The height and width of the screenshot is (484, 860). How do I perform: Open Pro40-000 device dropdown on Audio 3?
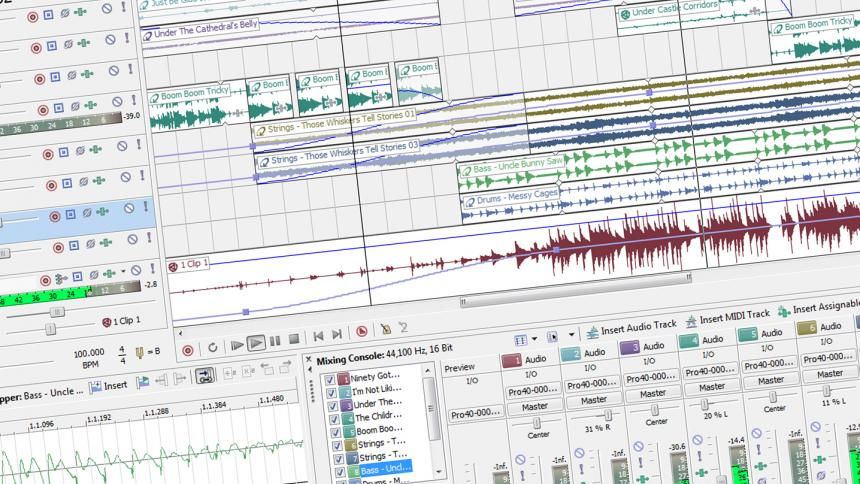[650, 377]
